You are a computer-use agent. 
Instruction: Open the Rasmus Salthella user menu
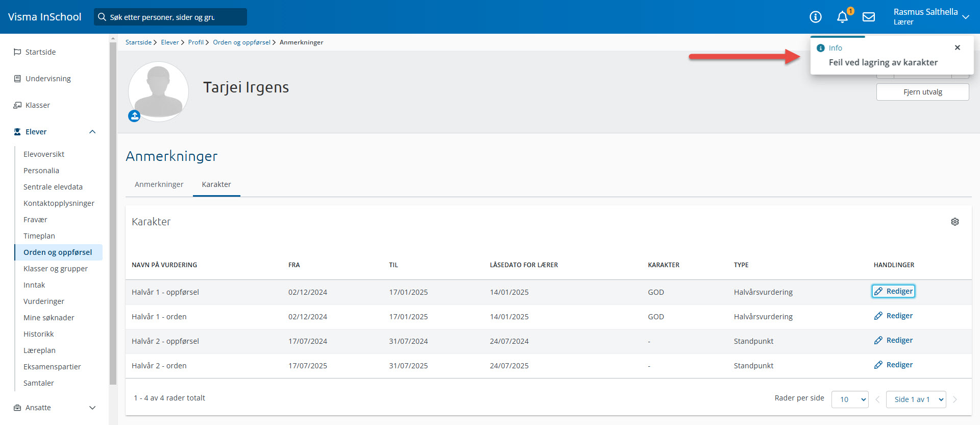(x=931, y=17)
